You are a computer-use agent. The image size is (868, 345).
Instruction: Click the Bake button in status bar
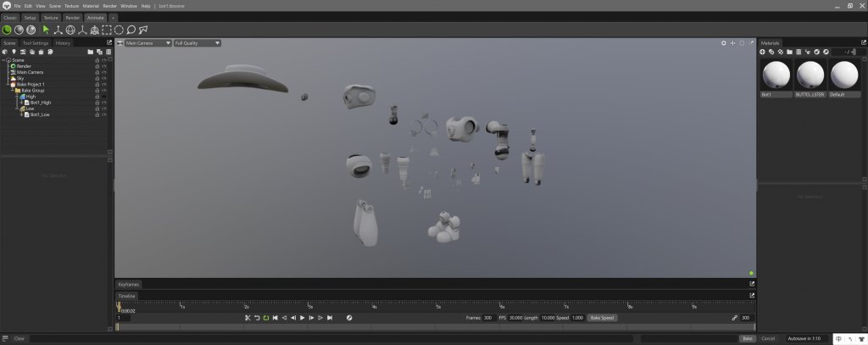[x=747, y=338]
